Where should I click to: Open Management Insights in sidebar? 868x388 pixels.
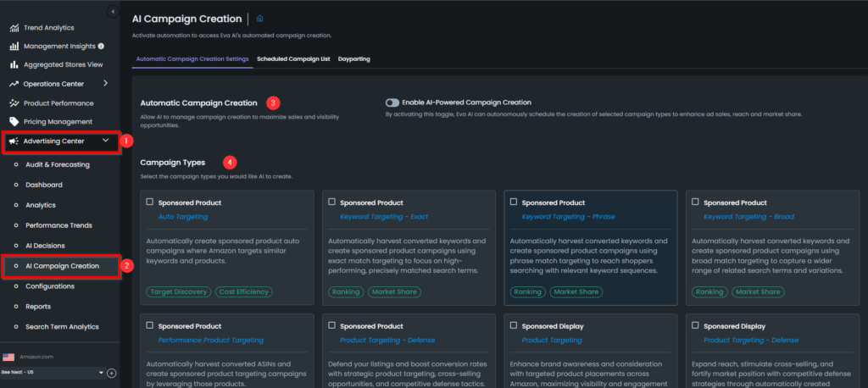tap(59, 46)
